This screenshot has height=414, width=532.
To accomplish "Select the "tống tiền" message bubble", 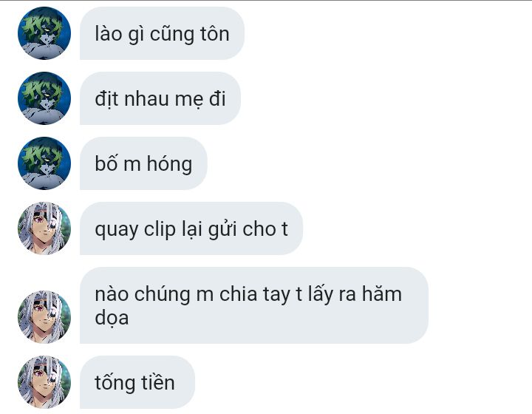I will pyautogui.click(x=137, y=382).
